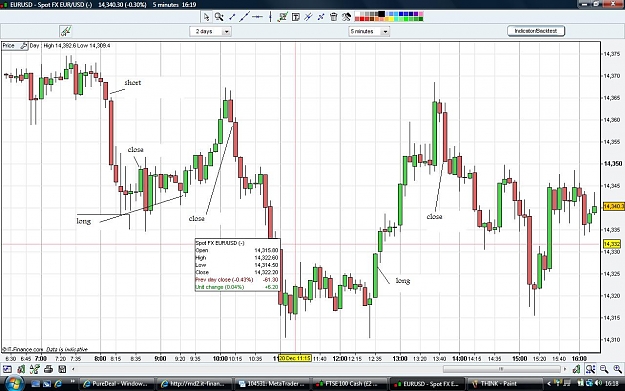Pick the dark green color swatch

pyautogui.click(x=421, y=19)
